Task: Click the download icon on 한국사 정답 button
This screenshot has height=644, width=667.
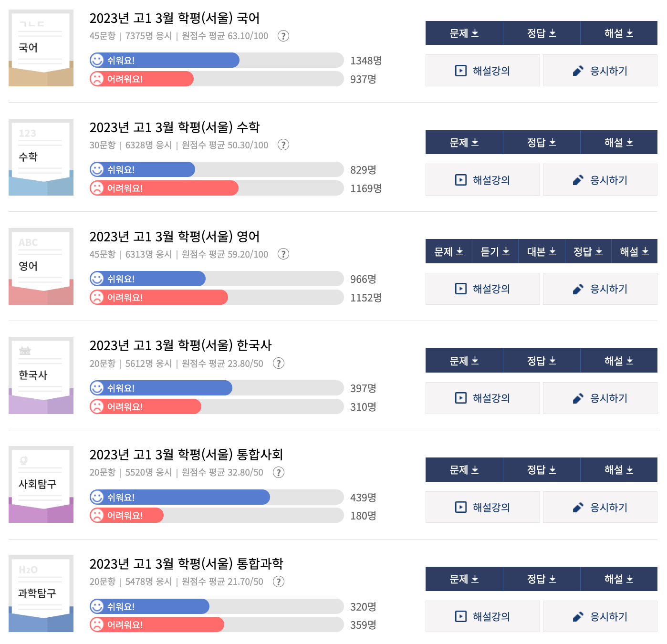Action: tap(553, 361)
